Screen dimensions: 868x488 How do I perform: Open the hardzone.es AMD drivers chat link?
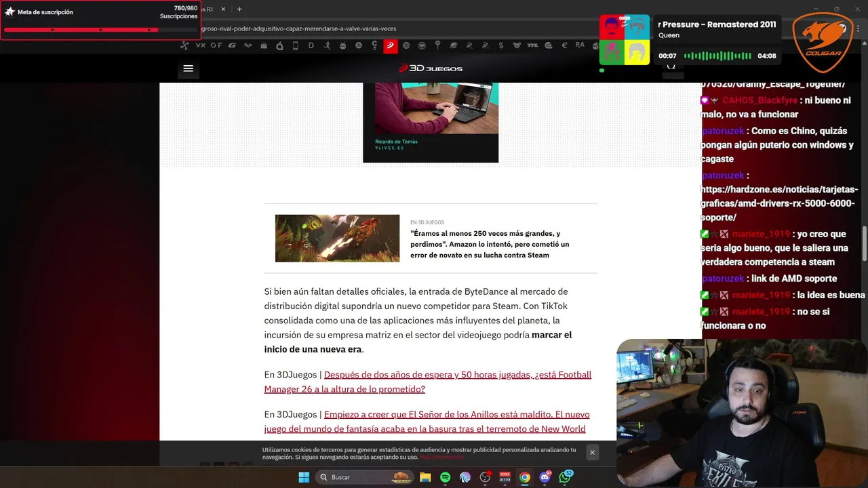pyautogui.click(x=779, y=203)
